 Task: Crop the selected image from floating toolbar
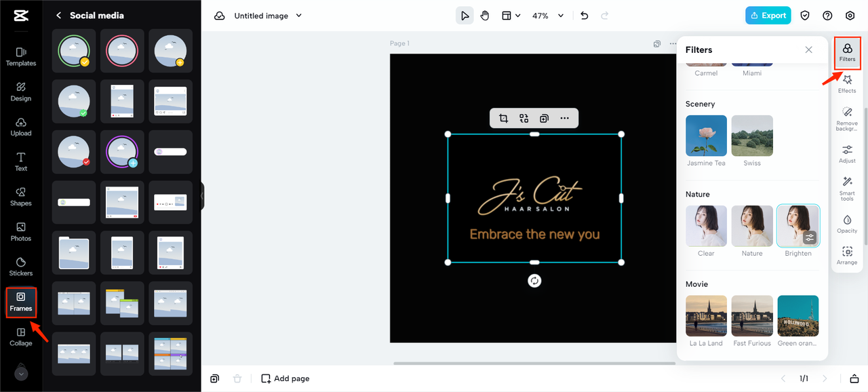pos(503,118)
